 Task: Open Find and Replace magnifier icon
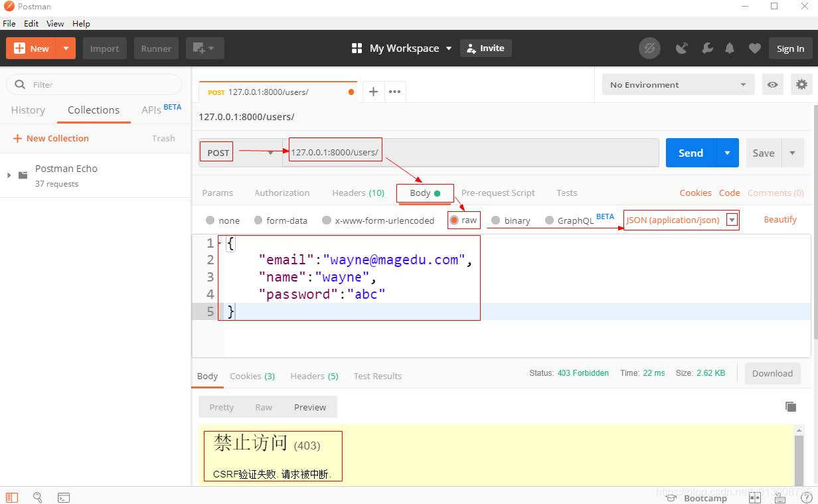(x=38, y=497)
